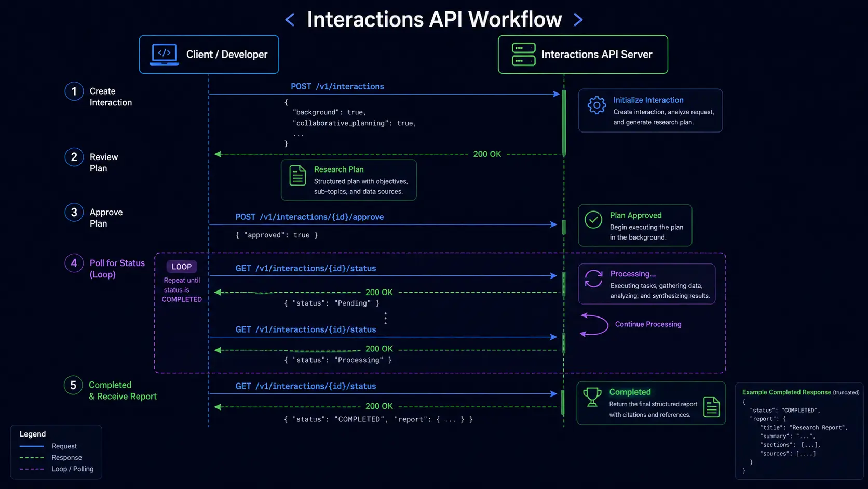The image size is (868, 489).
Task: Click the Approve Plan step label
Action: 106,218
